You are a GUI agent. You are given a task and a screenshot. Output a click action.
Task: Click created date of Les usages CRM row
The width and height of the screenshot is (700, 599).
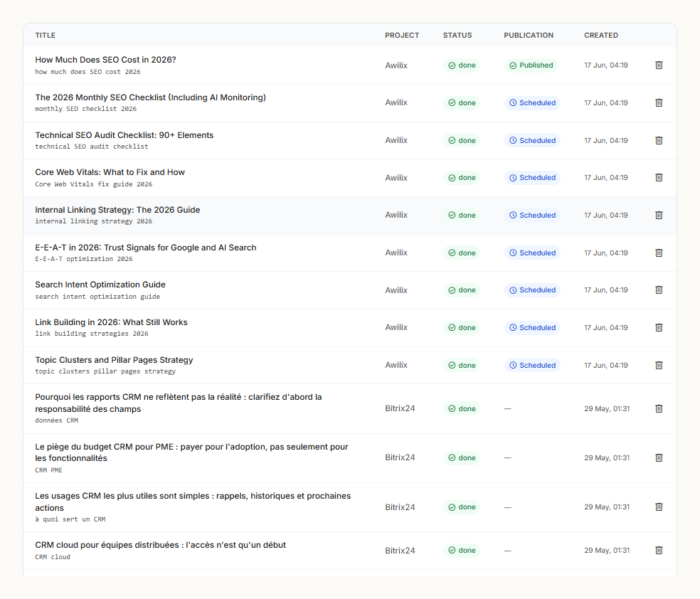(607, 507)
